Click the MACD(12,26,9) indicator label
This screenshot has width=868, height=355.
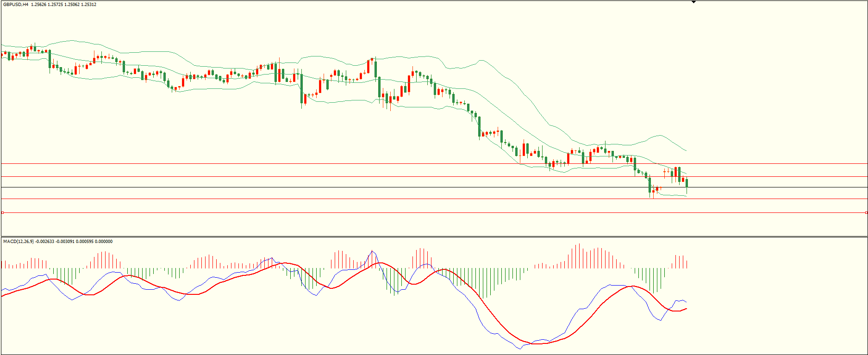coord(19,242)
